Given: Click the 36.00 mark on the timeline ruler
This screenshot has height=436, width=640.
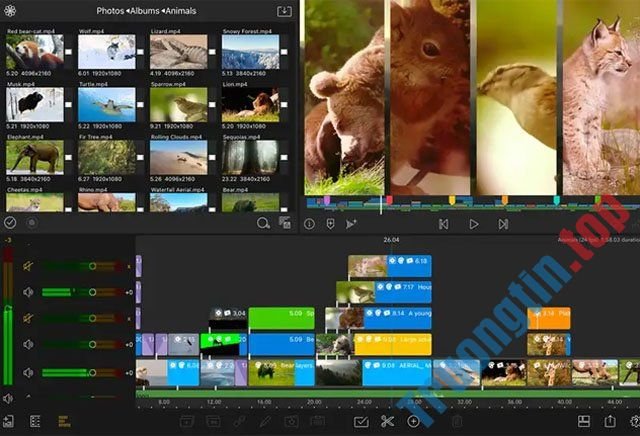Looking at the screenshot, I should click(x=514, y=402).
